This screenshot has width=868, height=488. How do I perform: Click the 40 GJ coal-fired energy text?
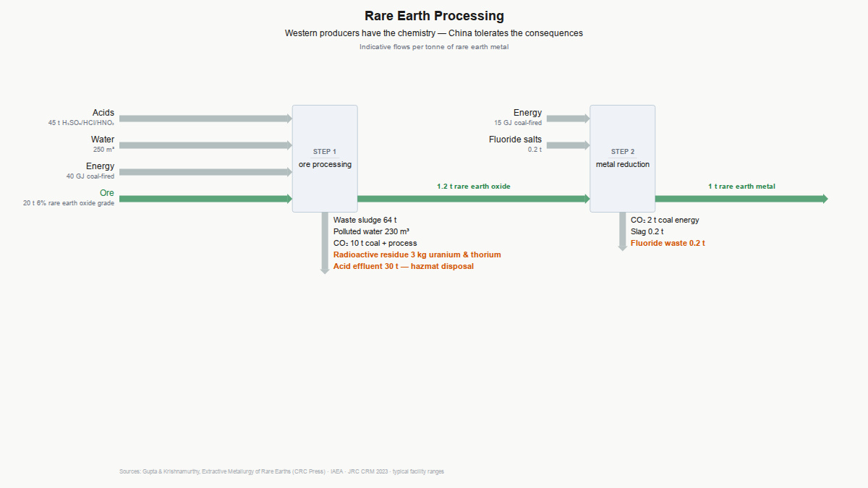(x=90, y=176)
